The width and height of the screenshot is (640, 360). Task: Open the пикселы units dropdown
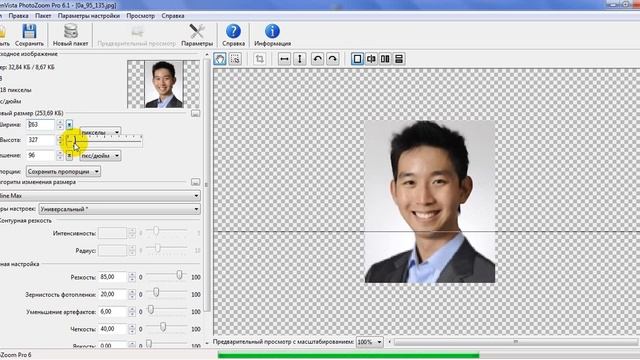tap(100, 132)
